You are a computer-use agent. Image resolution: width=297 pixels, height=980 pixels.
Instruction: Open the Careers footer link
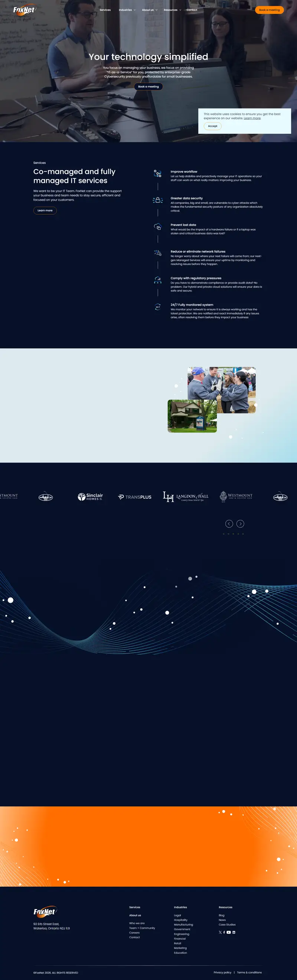click(134, 932)
